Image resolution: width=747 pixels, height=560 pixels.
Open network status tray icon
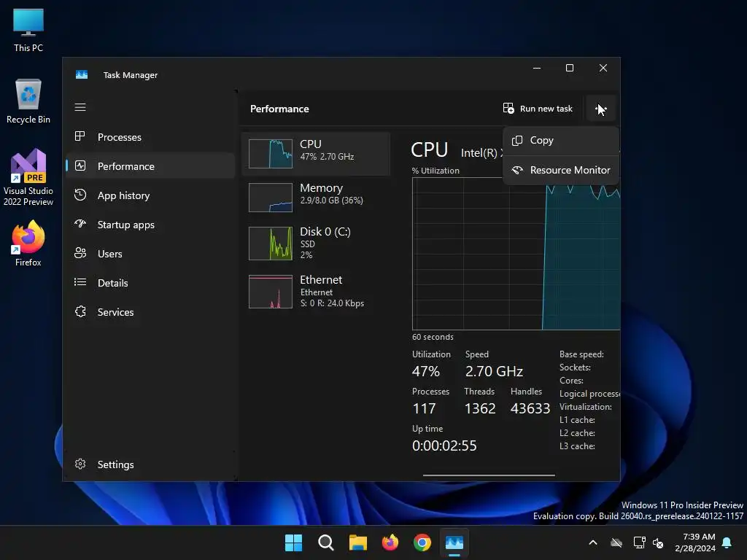point(639,542)
